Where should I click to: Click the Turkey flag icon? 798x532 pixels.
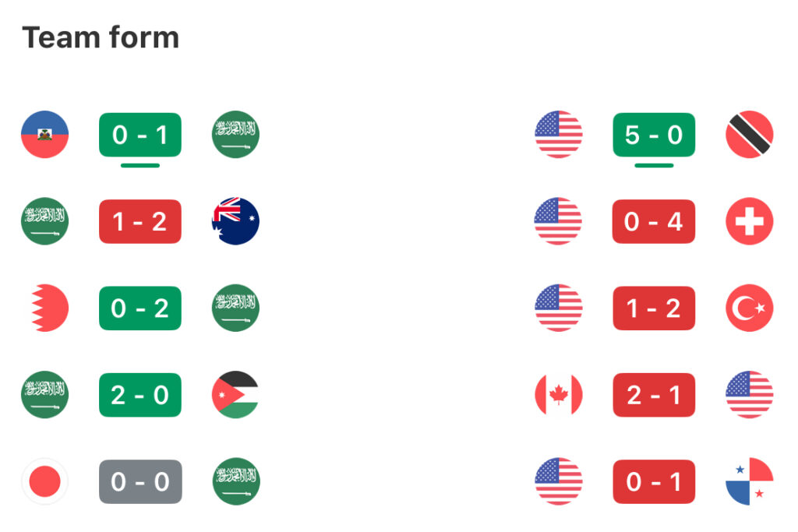pyautogui.click(x=749, y=308)
